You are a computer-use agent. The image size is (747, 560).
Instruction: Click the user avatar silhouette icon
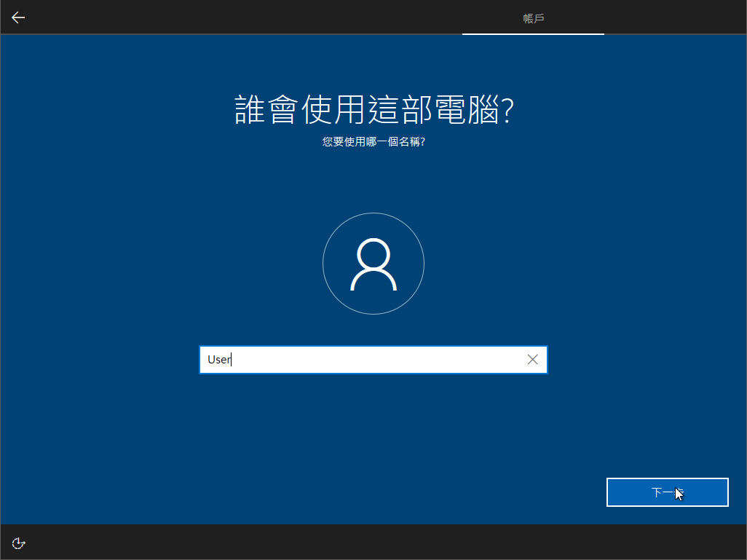pyautogui.click(x=373, y=264)
